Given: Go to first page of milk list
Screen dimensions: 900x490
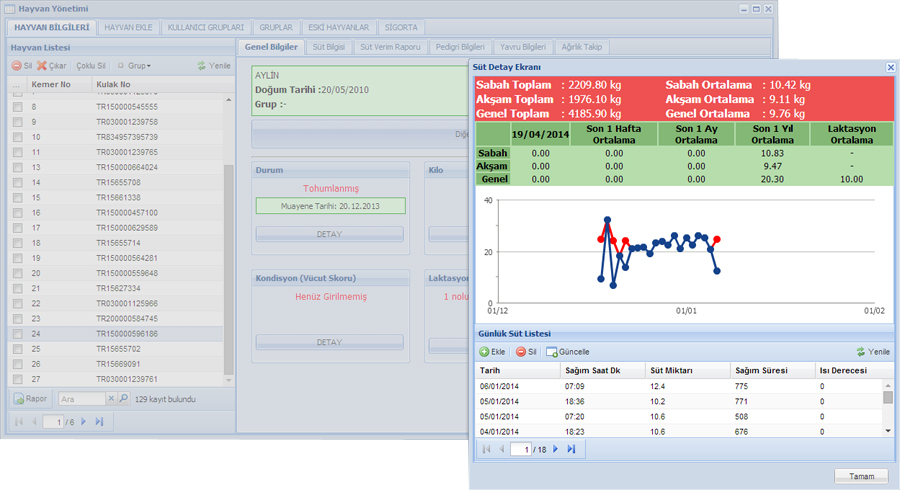Looking at the screenshot, I should pyautogui.click(x=487, y=449).
